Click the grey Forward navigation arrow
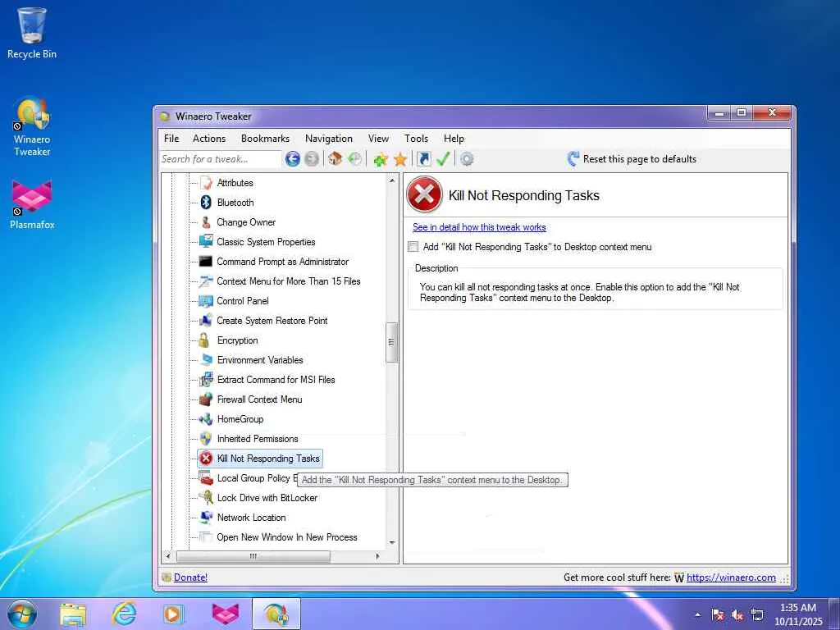This screenshot has width=840, height=630. pyautogui.click(x=311, y=159)
